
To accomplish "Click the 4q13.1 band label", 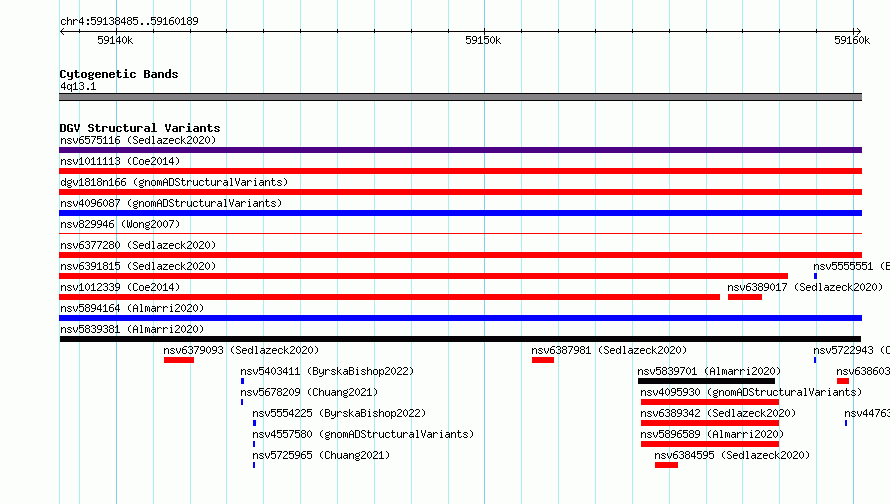I will coord(78,86).
